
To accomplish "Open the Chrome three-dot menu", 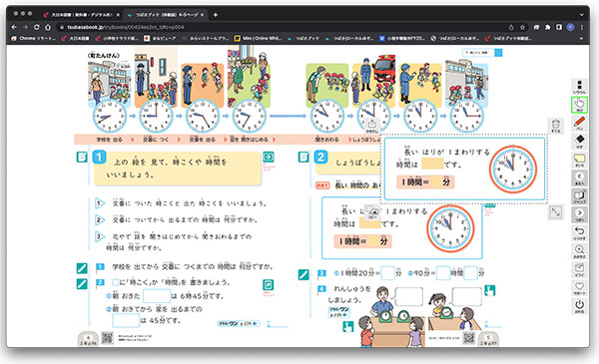I will (x=582, y=27).
